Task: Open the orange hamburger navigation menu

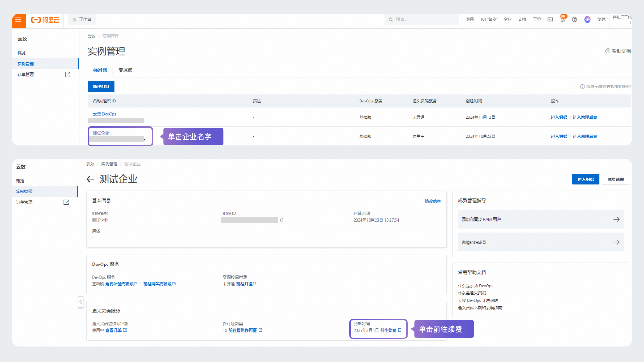Action: point(19,20)
